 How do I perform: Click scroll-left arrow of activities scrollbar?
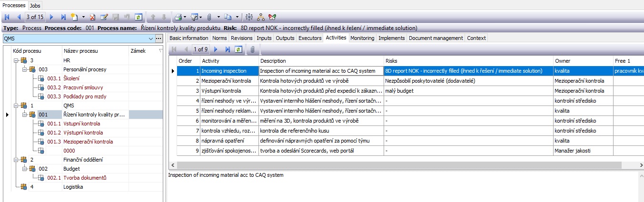[x=172, y=165]
